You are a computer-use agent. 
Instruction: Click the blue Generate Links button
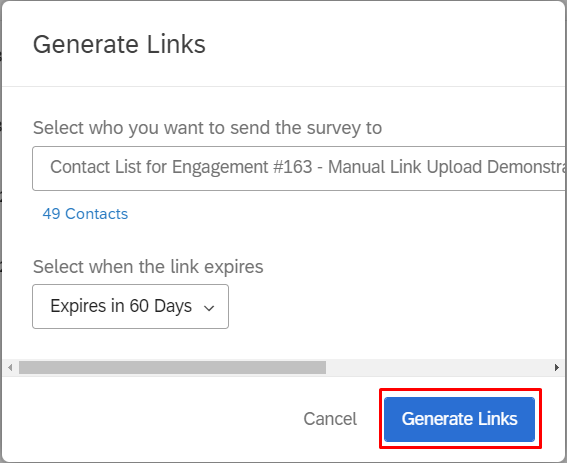click(459, 419)
